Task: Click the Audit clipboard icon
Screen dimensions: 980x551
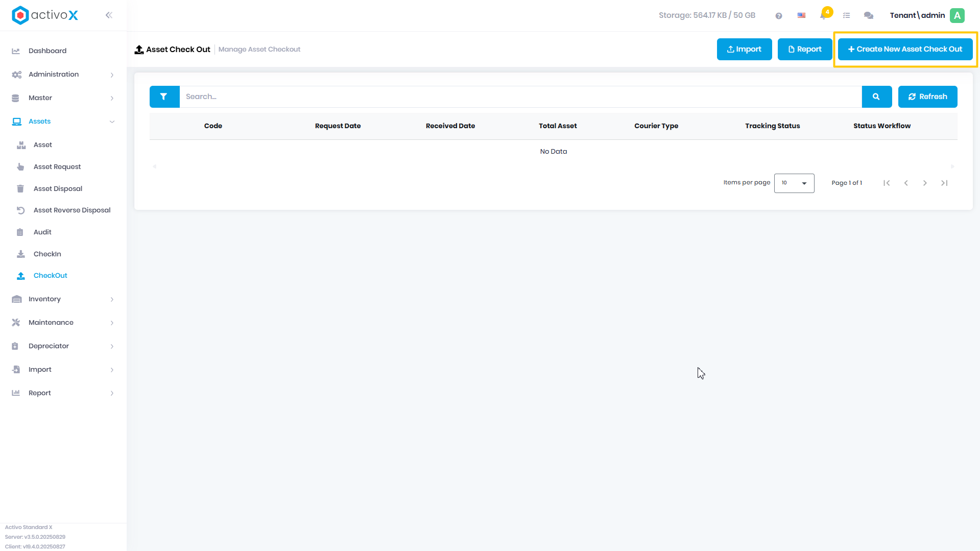Action: (x=20, y=232)
